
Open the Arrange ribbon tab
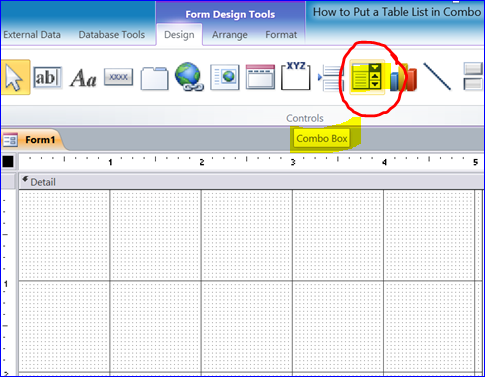[230, 35]
